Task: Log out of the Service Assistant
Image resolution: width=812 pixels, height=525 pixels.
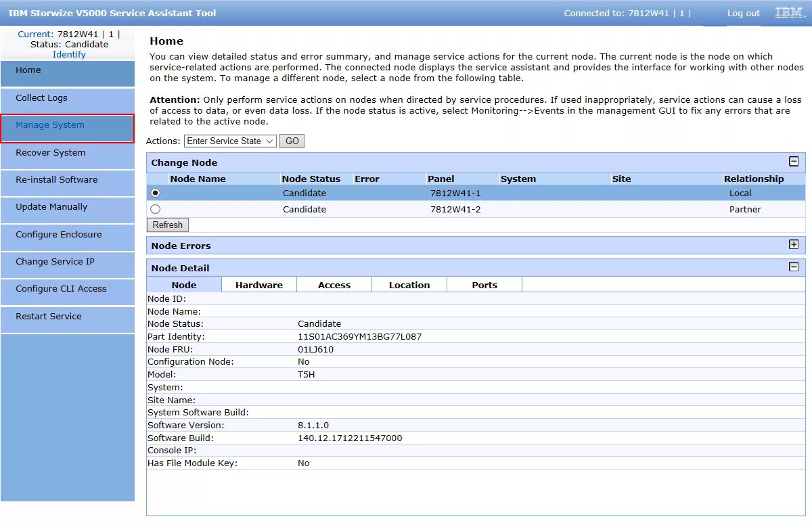Action: (x=744, y=13)
